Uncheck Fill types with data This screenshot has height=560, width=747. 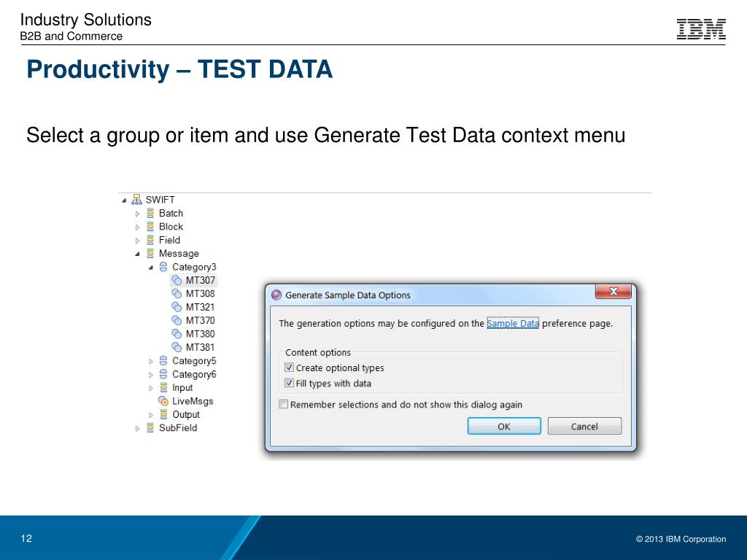[x=289, y=382]
